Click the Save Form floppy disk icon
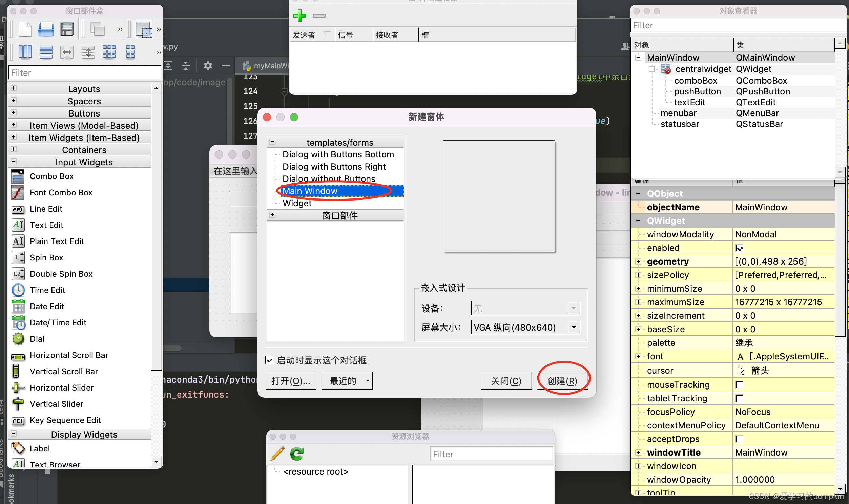This screenshot has height=504, width=849. click(x=66, y=29)
